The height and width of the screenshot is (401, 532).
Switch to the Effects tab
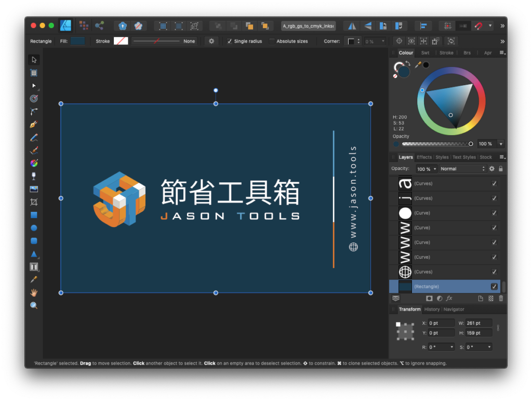(x=424, y=157)
